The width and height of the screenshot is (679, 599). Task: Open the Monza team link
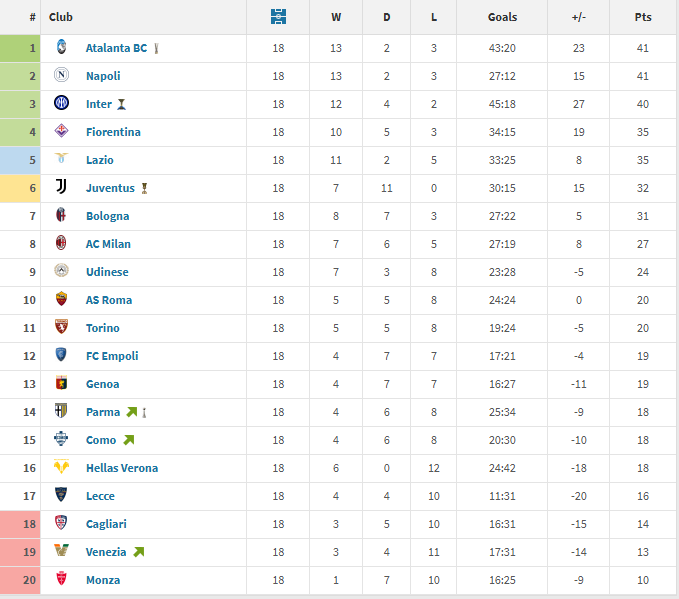click(x=103, y=580)
